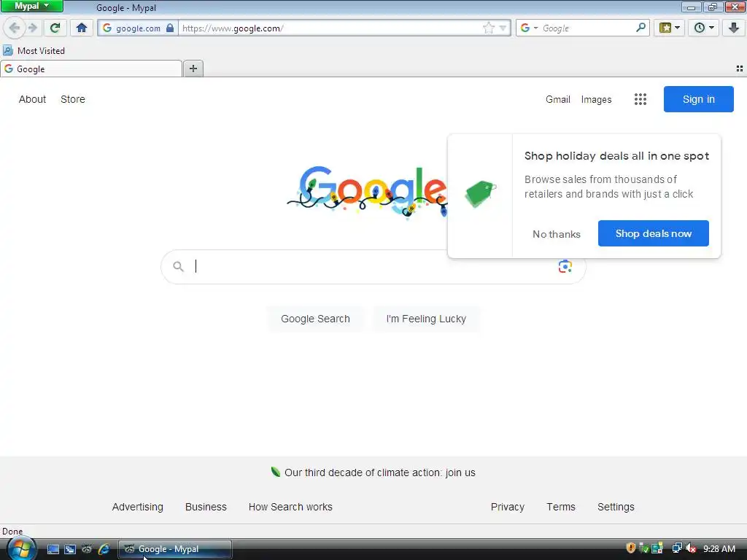
Task: Click the google.com site identity label
Action: point(138,28)
